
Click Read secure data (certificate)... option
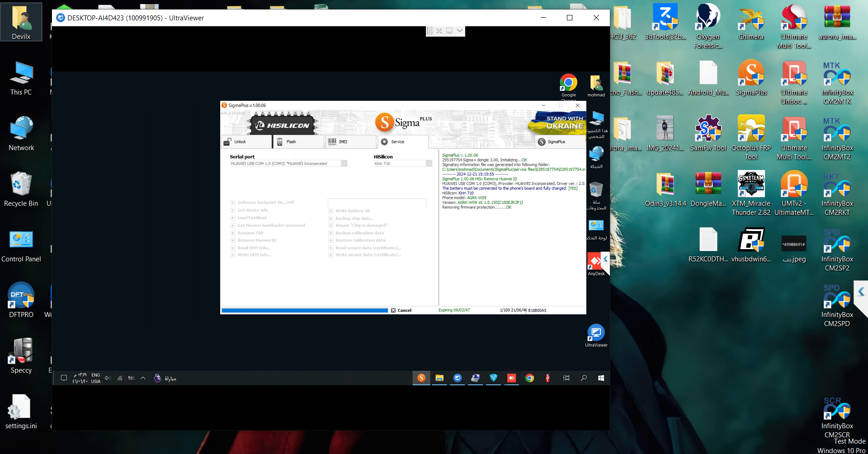tap(368, 248)
